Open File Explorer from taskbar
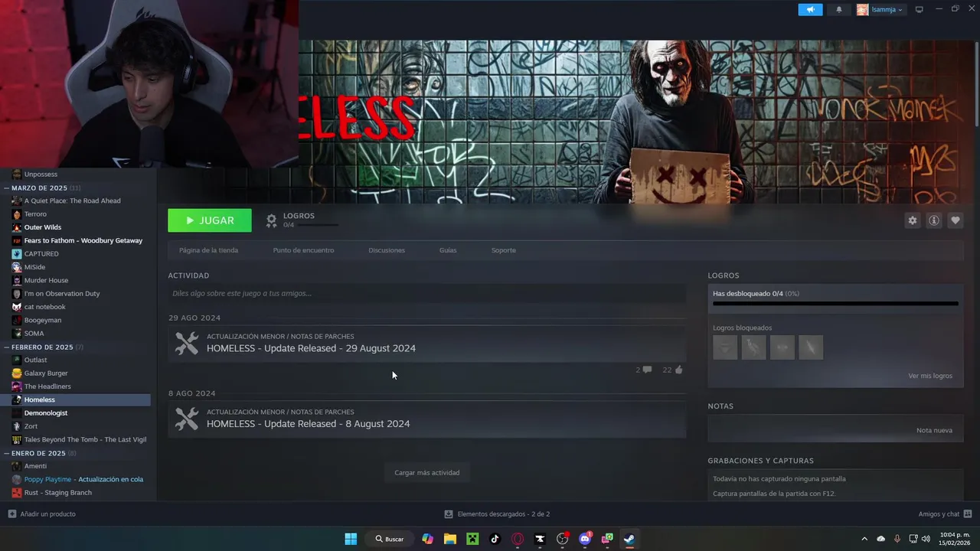 [x=450, y=539]
